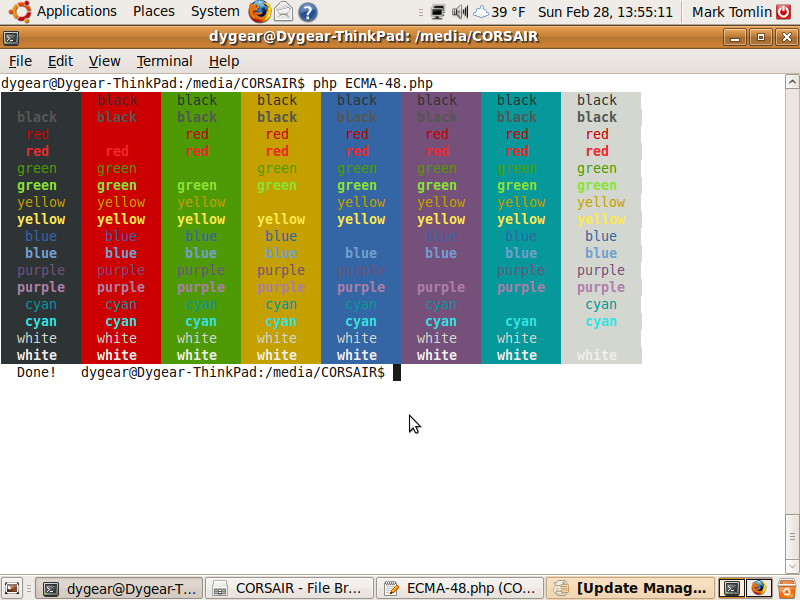Click bold 'cyan' text in teal column
Image resolution: width=800 pixels, height=600 pixels.
click(x=521, y=321)
